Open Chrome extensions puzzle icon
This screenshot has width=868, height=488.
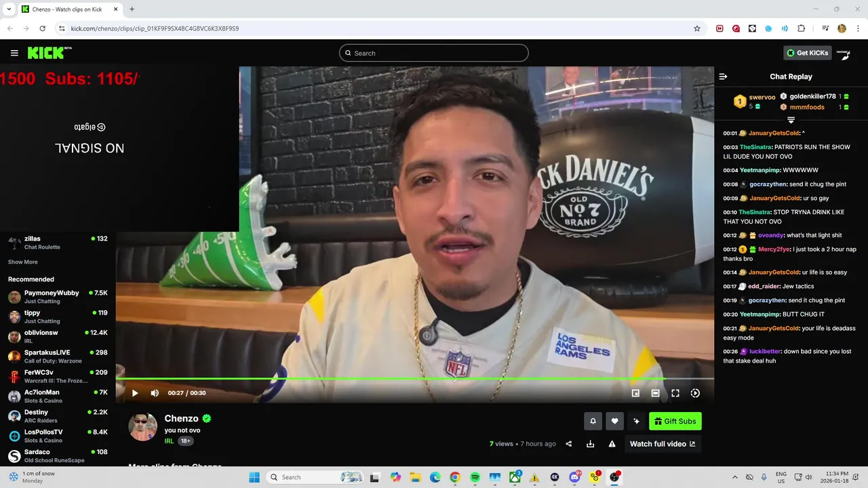[x=801, y=28]
